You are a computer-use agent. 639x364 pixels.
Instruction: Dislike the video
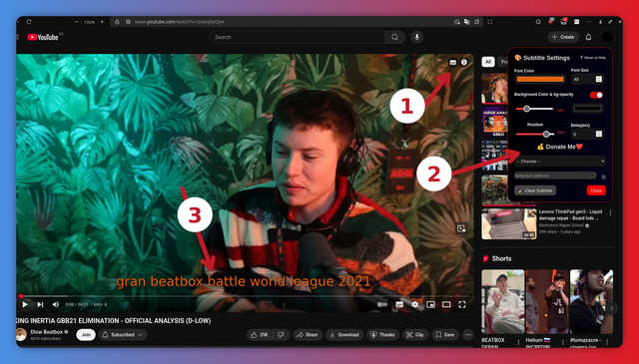click(x=281, y=335)
